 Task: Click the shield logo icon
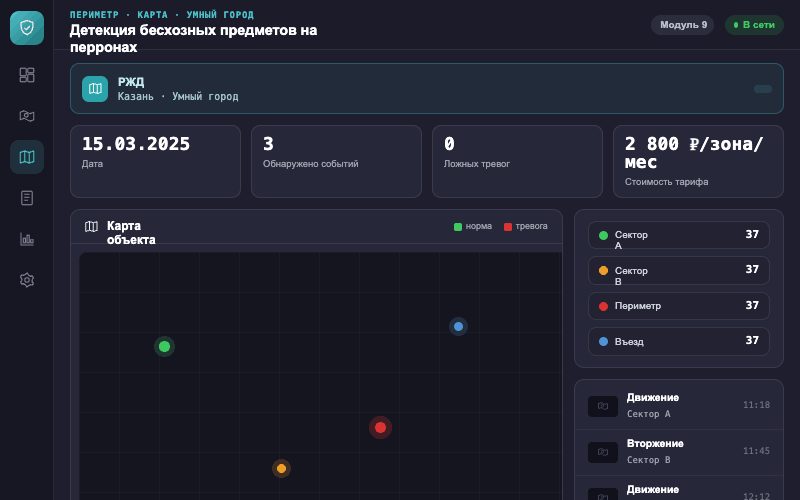point(27,28)
